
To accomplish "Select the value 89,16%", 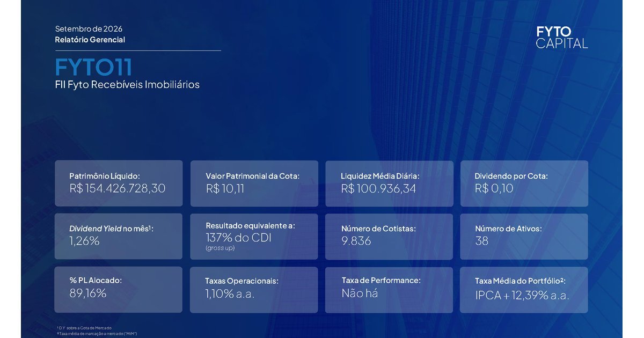I will [87, 293].
